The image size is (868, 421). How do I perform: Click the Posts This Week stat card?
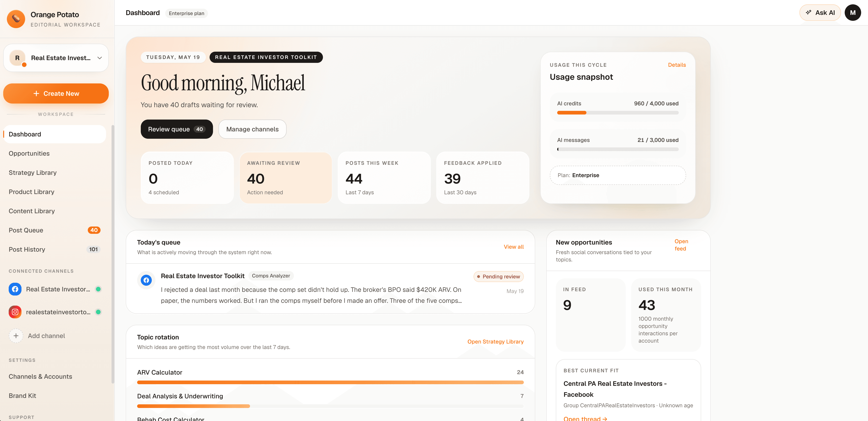(x=384, y=178)
